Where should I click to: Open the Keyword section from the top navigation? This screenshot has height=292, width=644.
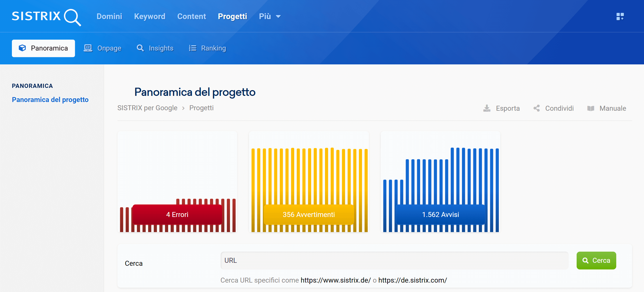tap(150, 17)
